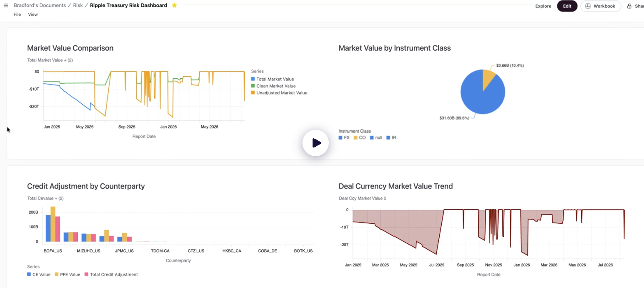Screen dimensions: 644x288
Task: Open the Risk folder breadcrumb
Action: click(x=78, y=6)
